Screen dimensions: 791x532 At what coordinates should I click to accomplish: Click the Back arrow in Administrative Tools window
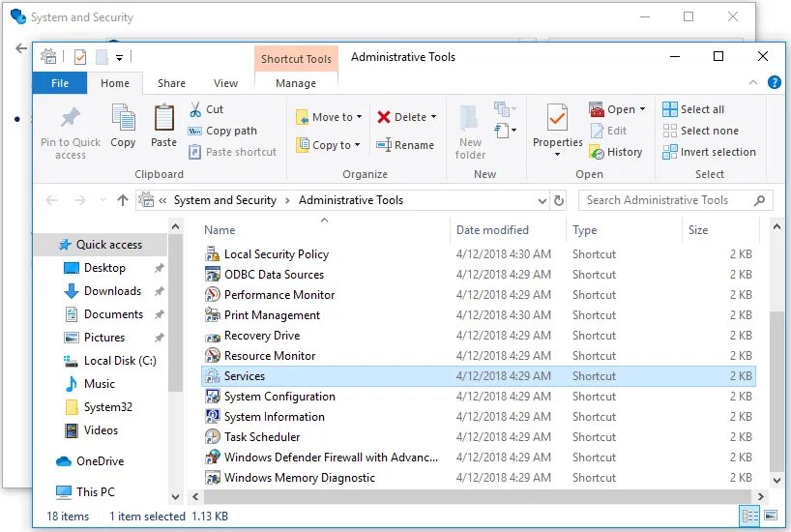51,200
